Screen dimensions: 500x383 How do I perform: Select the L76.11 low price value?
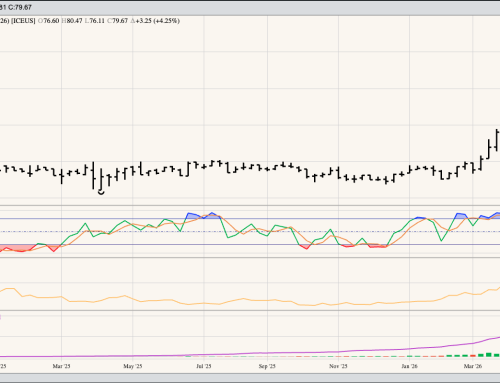pos(95,21)
